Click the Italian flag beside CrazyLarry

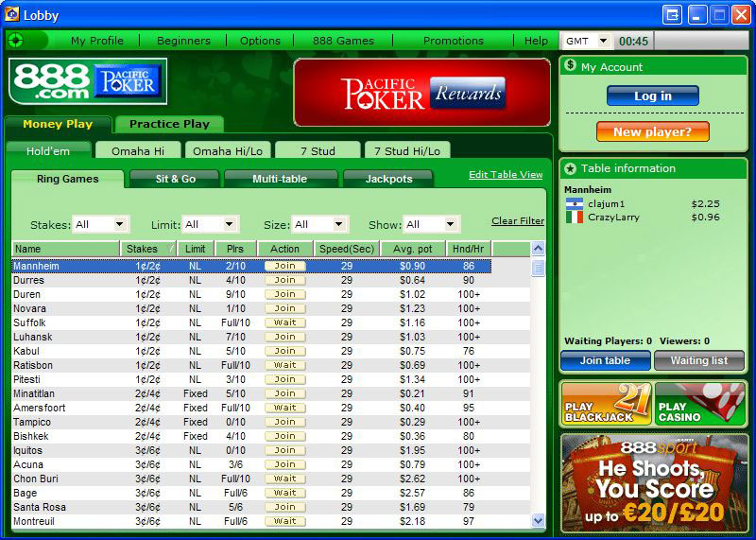coord(575,218)
